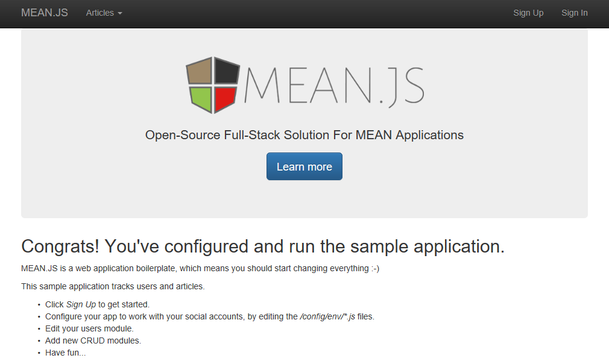Click the MEAN.JS shield logo icon

click(x=213, y=85)
